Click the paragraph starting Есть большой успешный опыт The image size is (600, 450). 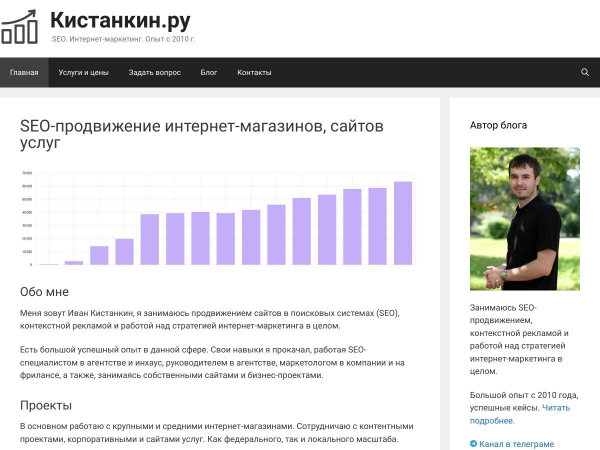[x=212, y=362]
